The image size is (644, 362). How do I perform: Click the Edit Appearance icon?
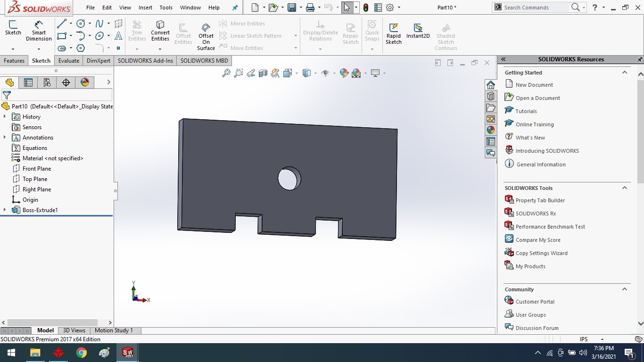click(x=344, y=73)
